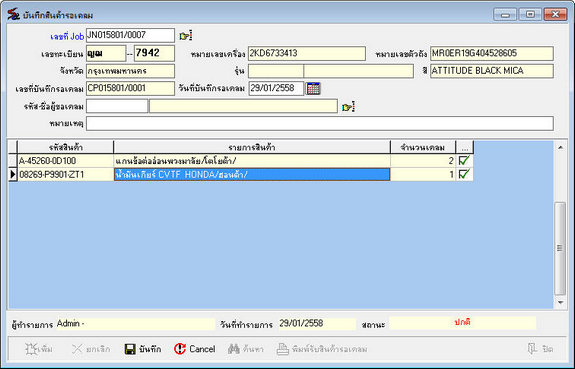Open the claim-record date calendar picker
Image resolution: width=575 pixels, height=369 pixels.
pyautogui.click(x=313, y=88)
